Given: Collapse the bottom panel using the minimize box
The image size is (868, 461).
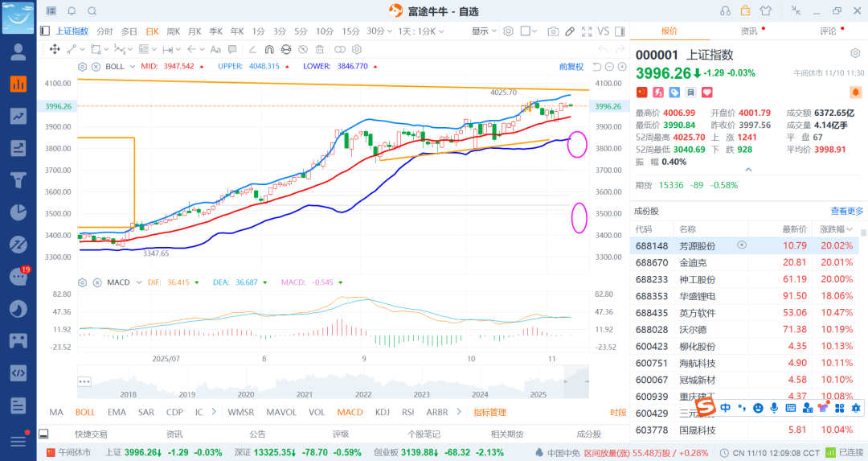Looking at the screenshot, I should click(43, 434).
